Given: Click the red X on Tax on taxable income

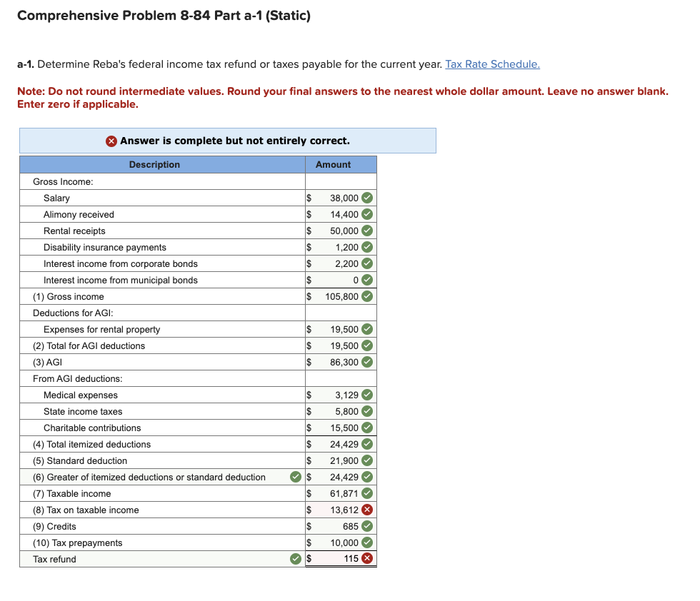Looking at the screenshot, I should (x=366, y=510).
